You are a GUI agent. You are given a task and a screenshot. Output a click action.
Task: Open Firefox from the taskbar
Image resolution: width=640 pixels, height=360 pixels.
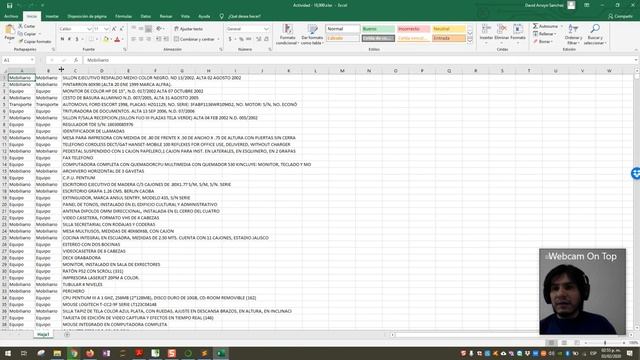coord(90,353)
